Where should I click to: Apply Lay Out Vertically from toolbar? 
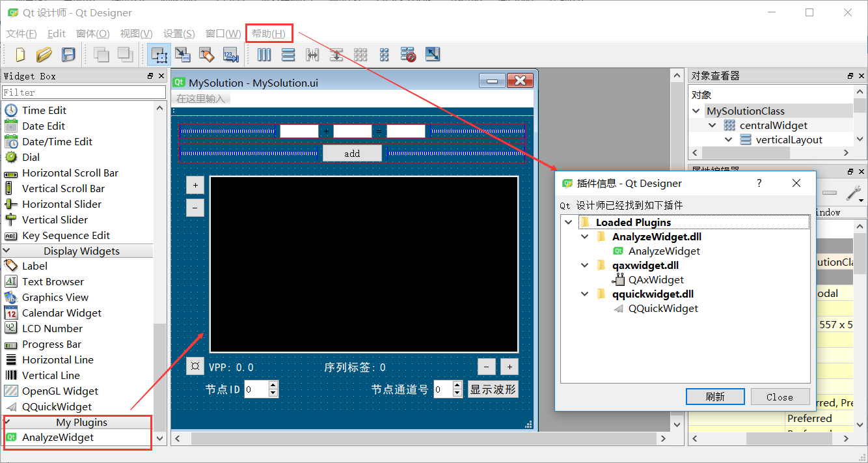pyautogui.click(x=288, y=55)
